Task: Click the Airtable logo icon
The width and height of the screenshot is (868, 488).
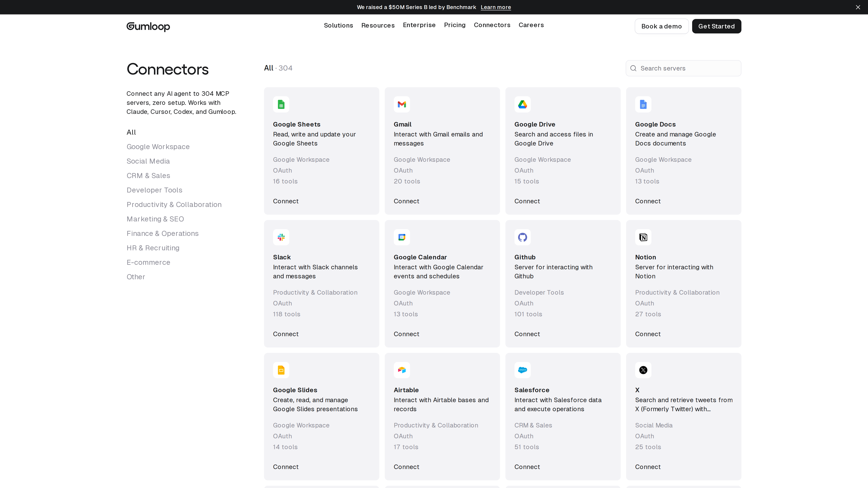Action: [x=402, y=370]
